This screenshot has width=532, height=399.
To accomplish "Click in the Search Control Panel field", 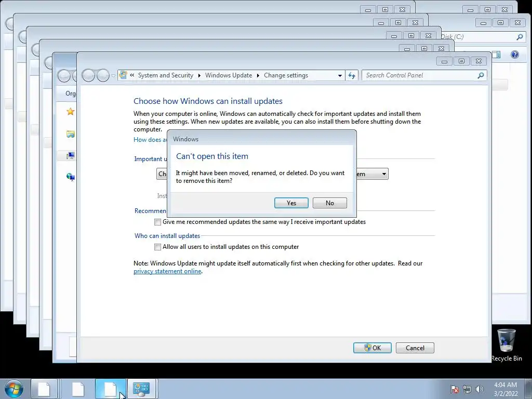I will (x=424, y=75).
